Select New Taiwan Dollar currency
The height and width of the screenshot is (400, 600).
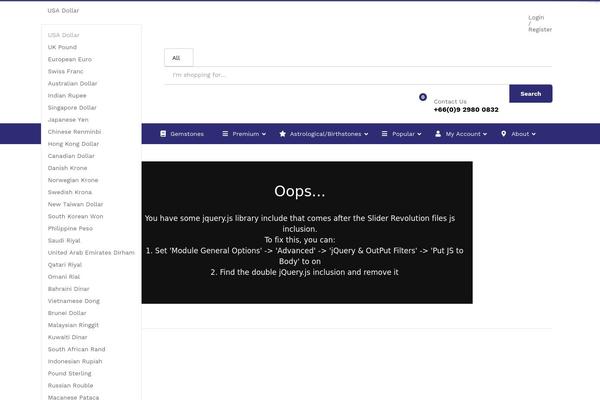click(x=75, y=204)
